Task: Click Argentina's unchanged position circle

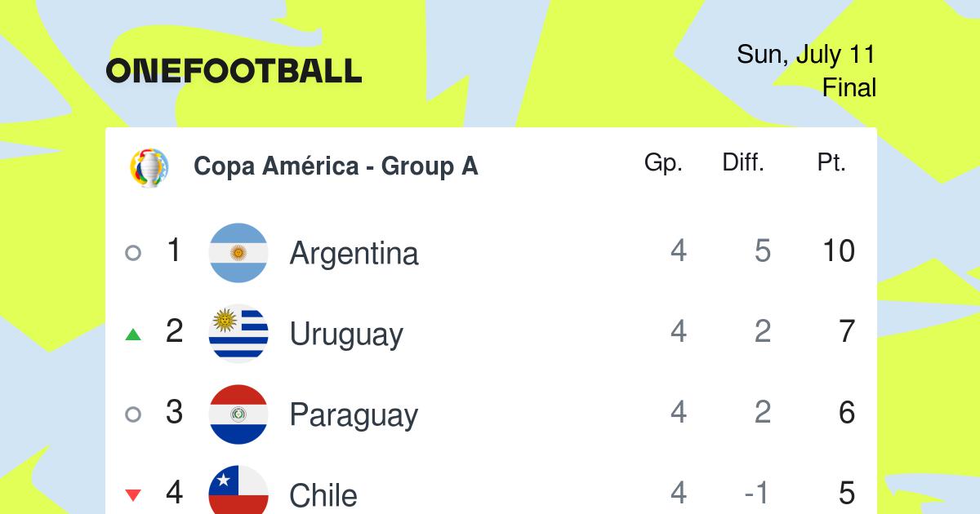Action: pyautogui.click(x=133, y=253)
